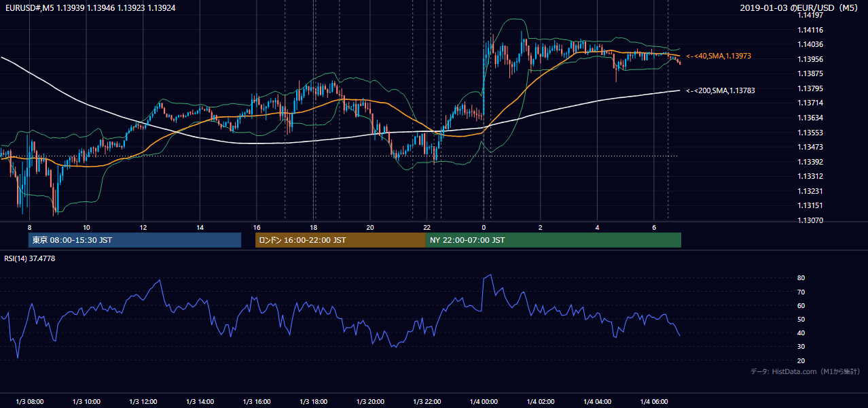The height and width of the screenshot is (408, 868).
Task: Click bottom time label 1/3 16:00
Action: click(257, 402)
